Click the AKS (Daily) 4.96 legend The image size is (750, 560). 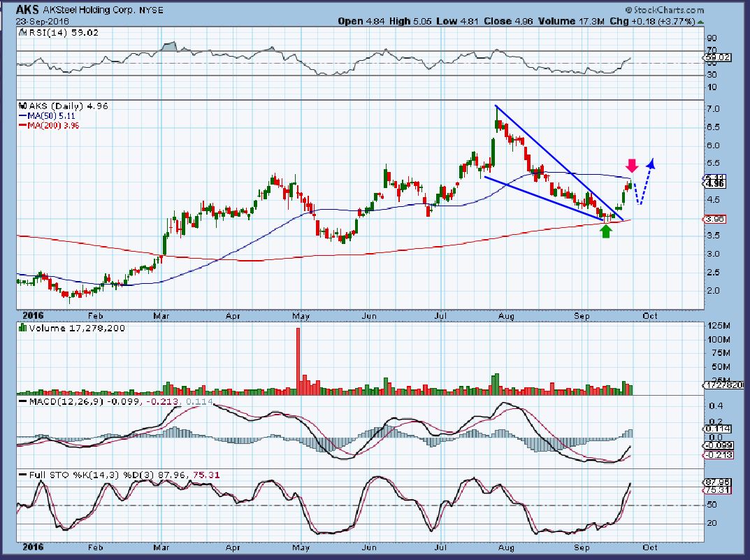pos(68,106)
